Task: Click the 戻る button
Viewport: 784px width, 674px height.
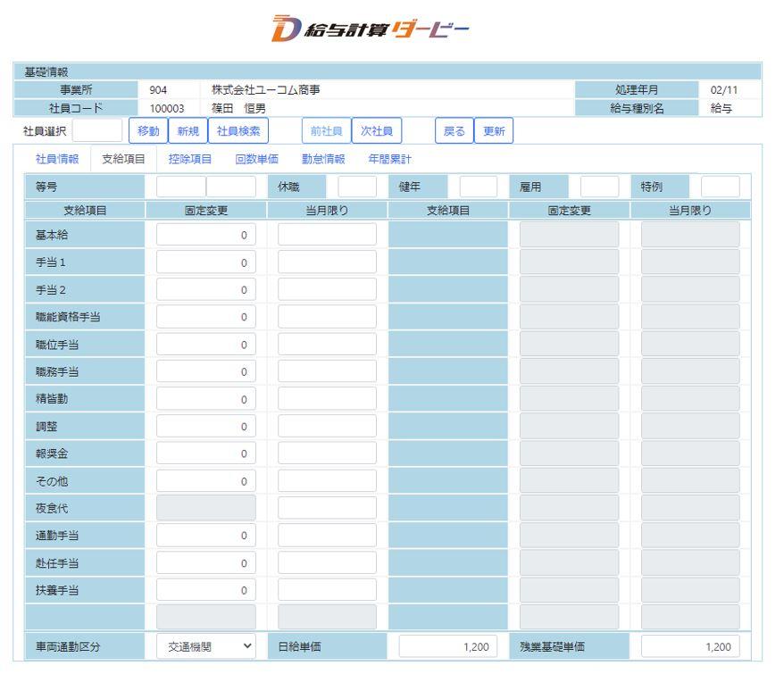Action: pyautogui.click(x=455, y=131)
